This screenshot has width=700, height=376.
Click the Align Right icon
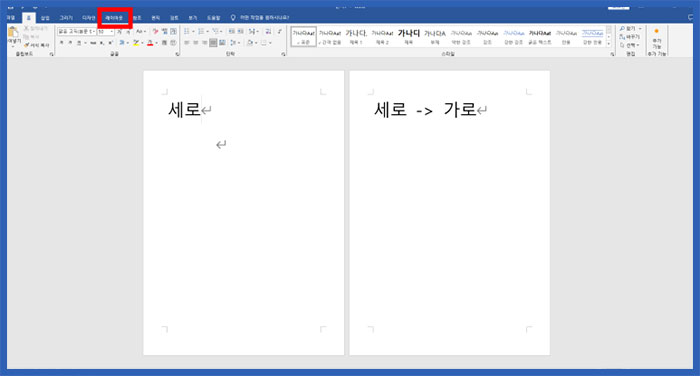point(204,43)
